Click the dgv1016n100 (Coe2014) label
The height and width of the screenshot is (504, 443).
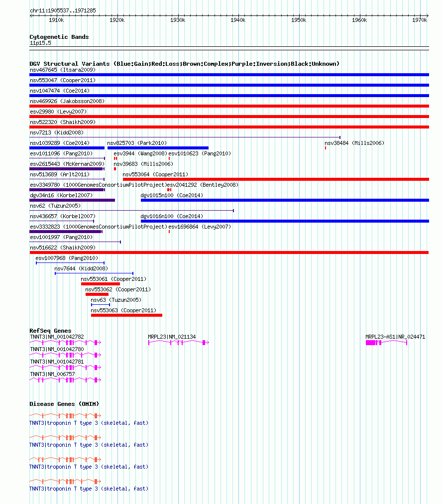pos(172,216)
